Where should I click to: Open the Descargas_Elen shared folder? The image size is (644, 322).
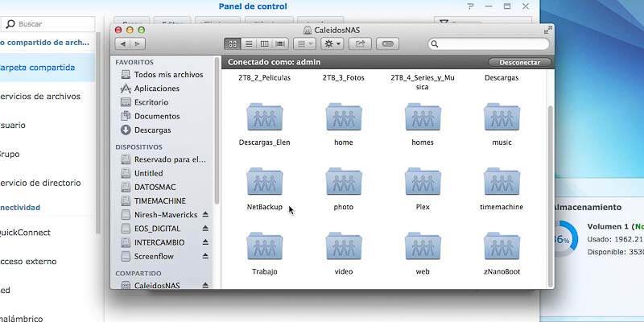pos(265,125)
